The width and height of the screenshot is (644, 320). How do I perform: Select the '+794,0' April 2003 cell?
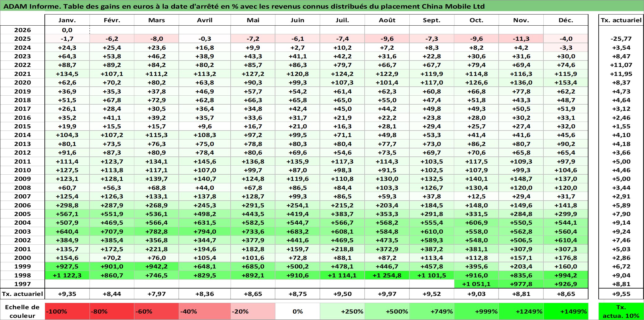[x=205, y=231]
